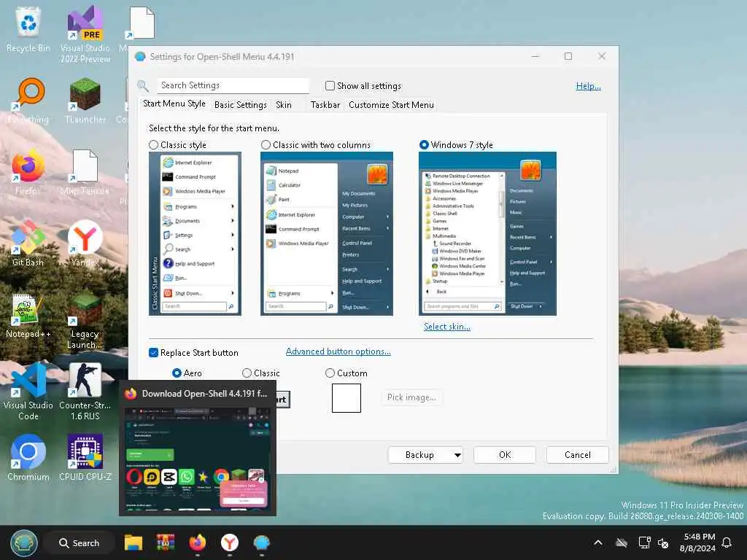This screenshot has width=747, height=560.
Task: Switch to Firefox in the taskbar
Action: (x=197, y=542)
